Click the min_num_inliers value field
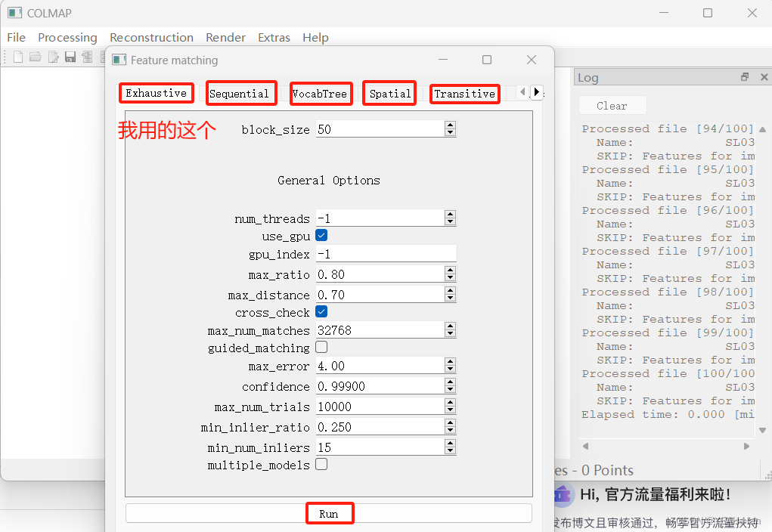772x532 pixels. click(380, 447)
